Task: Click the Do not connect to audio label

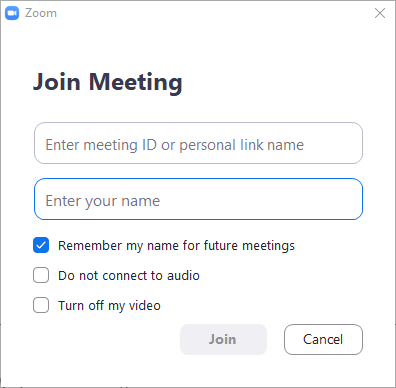Action: (129, 276)
